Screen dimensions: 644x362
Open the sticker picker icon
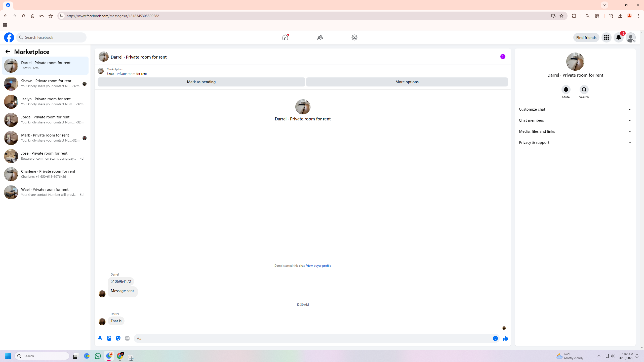click(x=118, y=338)
